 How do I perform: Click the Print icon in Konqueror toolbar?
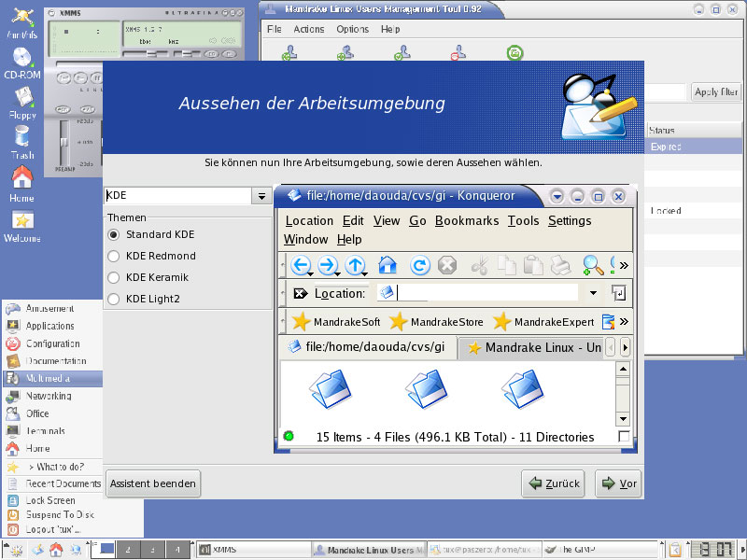[560, 266]
